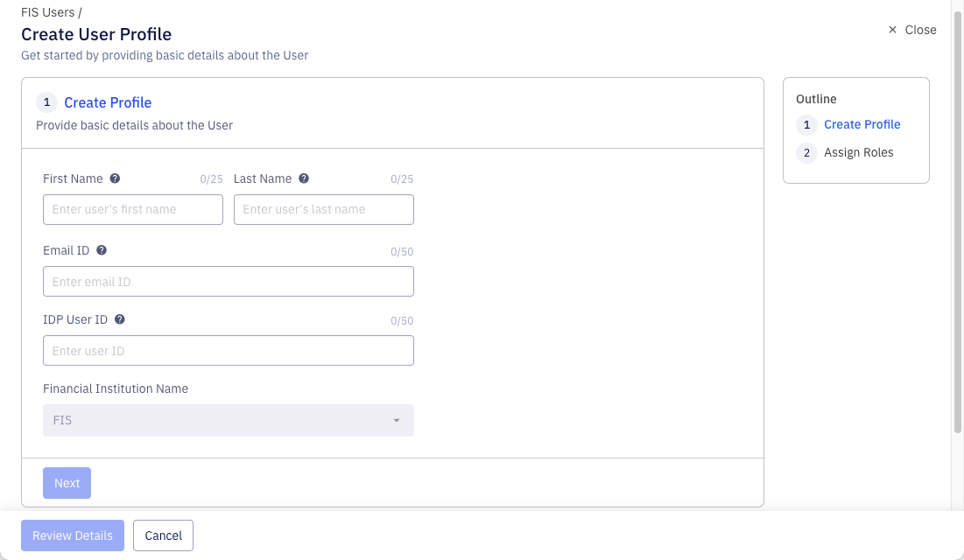Image resolution: width=964 pixels, height=560 pixels.
Task: Expand the Financial Institution selection list
Action: tap(228, 420)
